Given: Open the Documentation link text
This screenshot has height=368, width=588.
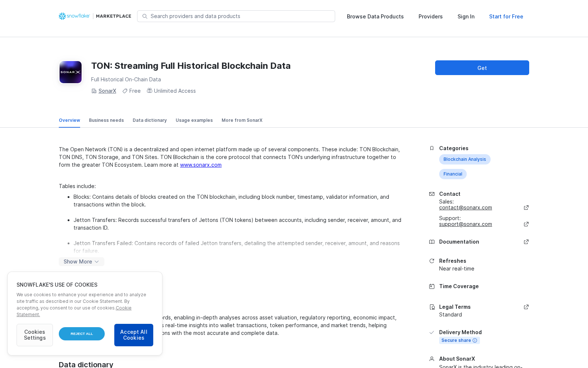Looking at the screenshot, I should pos(459,242).
